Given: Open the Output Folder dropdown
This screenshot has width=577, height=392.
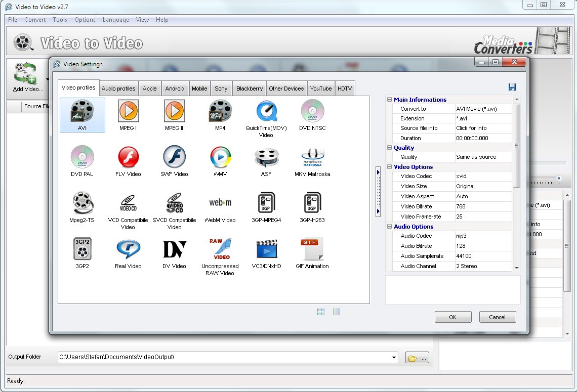Looking at the screenshot, I should pos(394,358).
